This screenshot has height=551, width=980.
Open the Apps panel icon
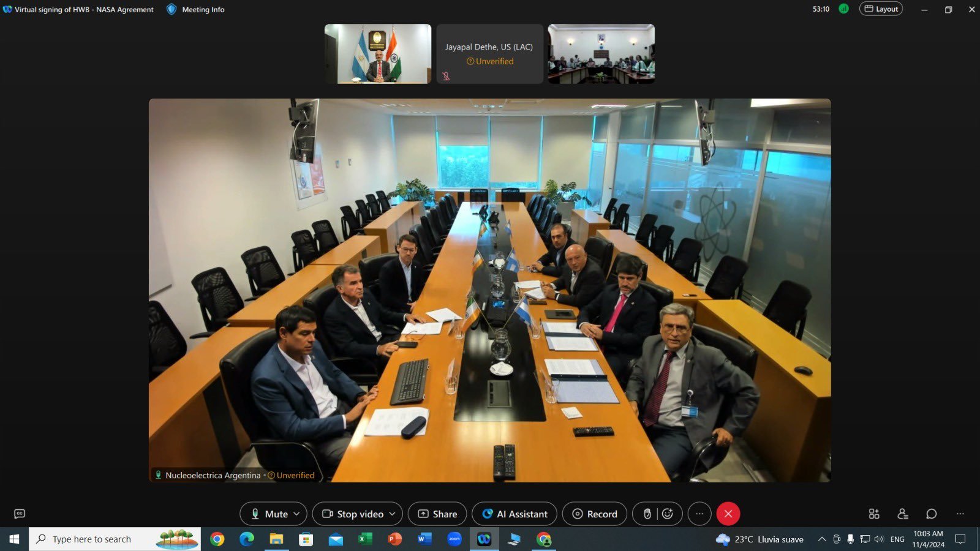873,514
